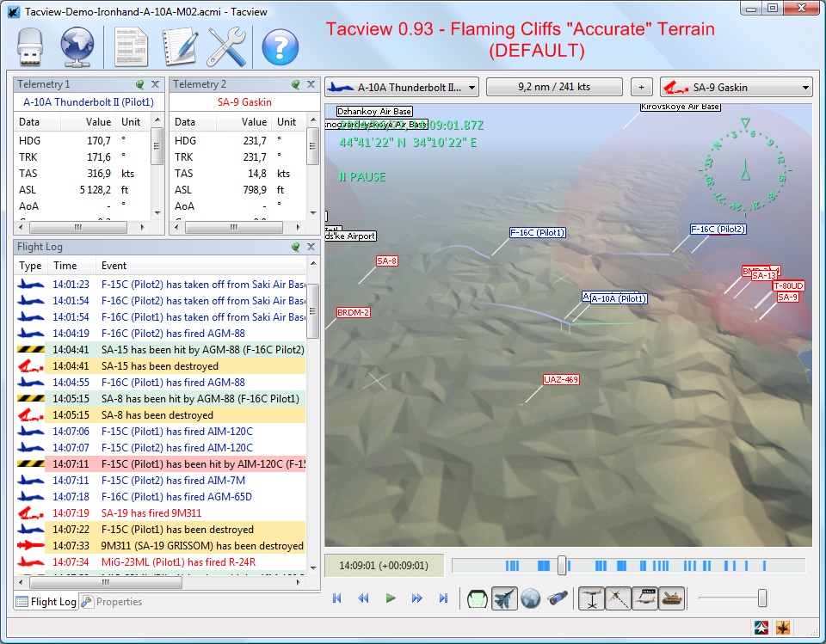Toggle aircraft altitude stand display
The image size is (826, 644).
[x=592, y=598]
